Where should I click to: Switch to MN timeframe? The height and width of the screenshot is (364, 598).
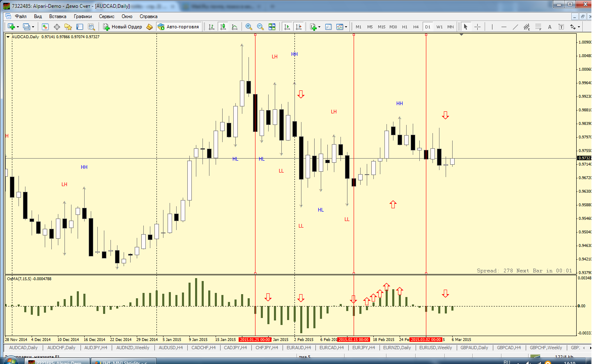point(451,27)
